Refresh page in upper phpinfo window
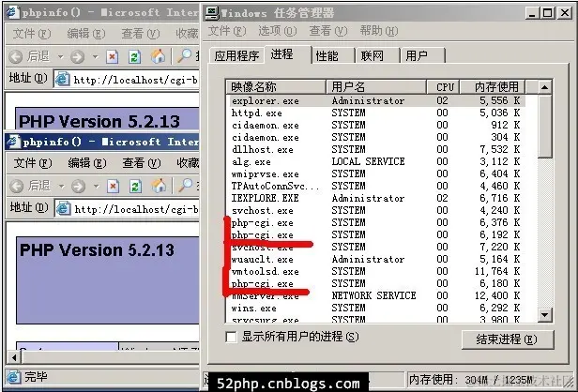The image size is (578, 392). (134, 56)
